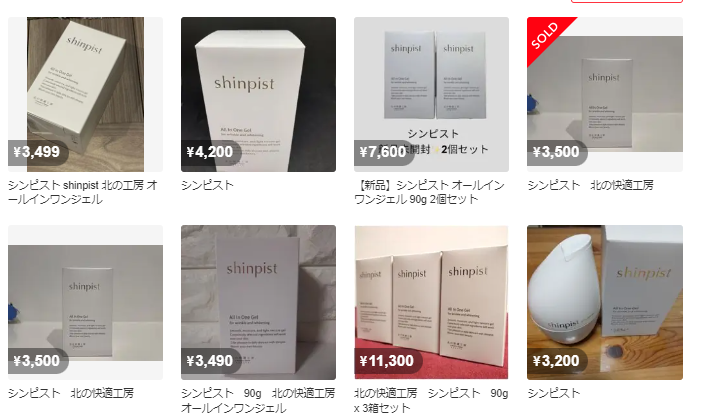Image resolution: width=726 pixels, height=417 pixels.
Task: Open title '北の快適工房 シンピスト 90g x 3箱セット'
Action: click(431, 401)
